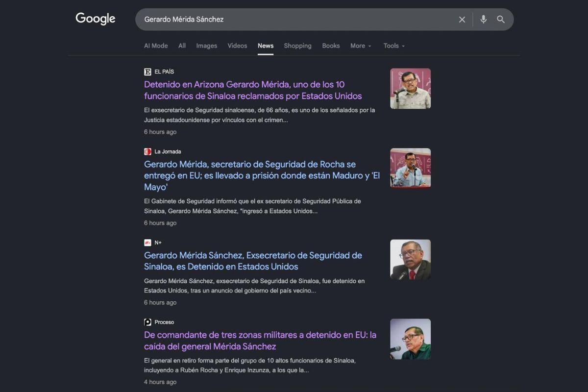The image size is (588, 392).
Task: Click the magnifying glass search icon
Action: click(501, 20)
